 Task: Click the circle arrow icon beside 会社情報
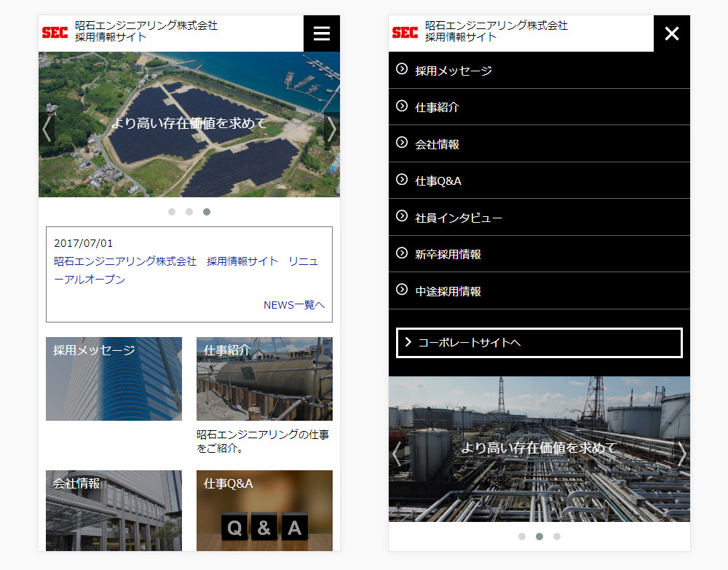pos(401,143)
